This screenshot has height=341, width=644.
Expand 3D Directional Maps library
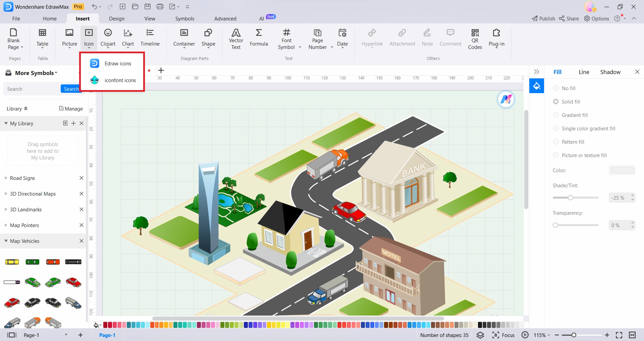(6, 194)
